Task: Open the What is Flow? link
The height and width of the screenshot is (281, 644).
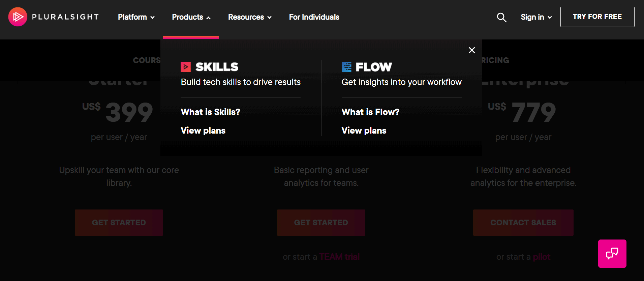Action: [370, 112]
